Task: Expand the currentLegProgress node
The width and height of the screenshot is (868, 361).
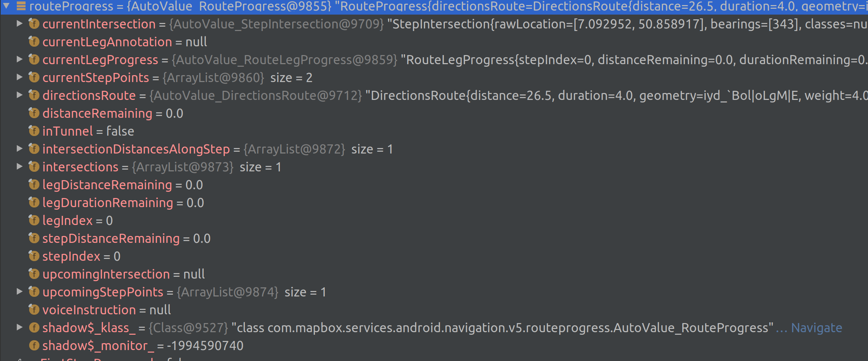Action: (19, 59)
